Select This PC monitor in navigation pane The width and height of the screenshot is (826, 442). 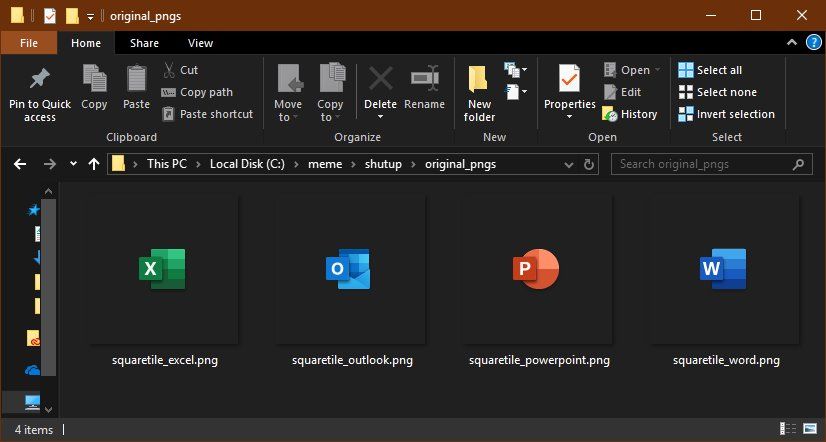point(33,402)
